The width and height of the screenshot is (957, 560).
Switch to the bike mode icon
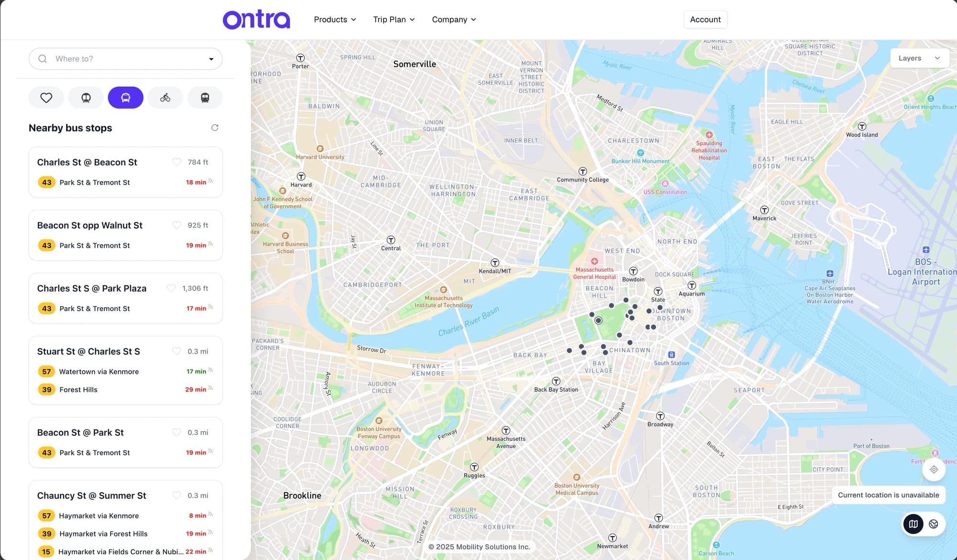pos(165,98)
